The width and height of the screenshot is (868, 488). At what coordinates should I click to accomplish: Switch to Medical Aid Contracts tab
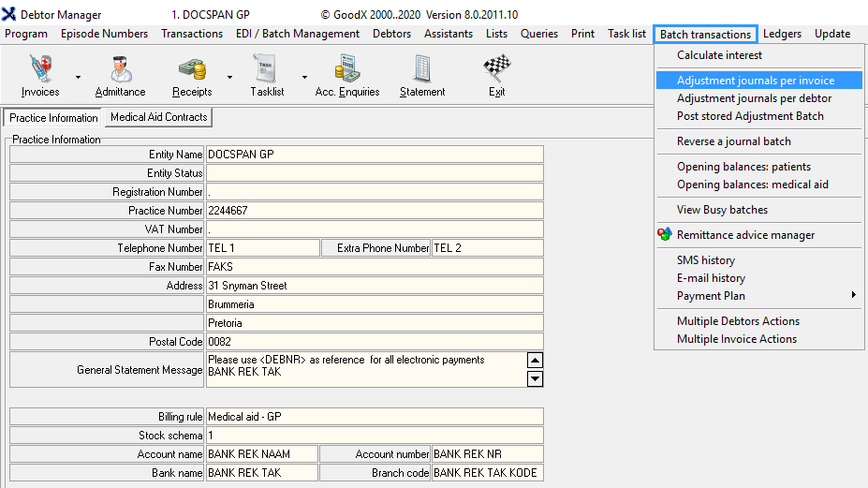(x=158, y=117)
